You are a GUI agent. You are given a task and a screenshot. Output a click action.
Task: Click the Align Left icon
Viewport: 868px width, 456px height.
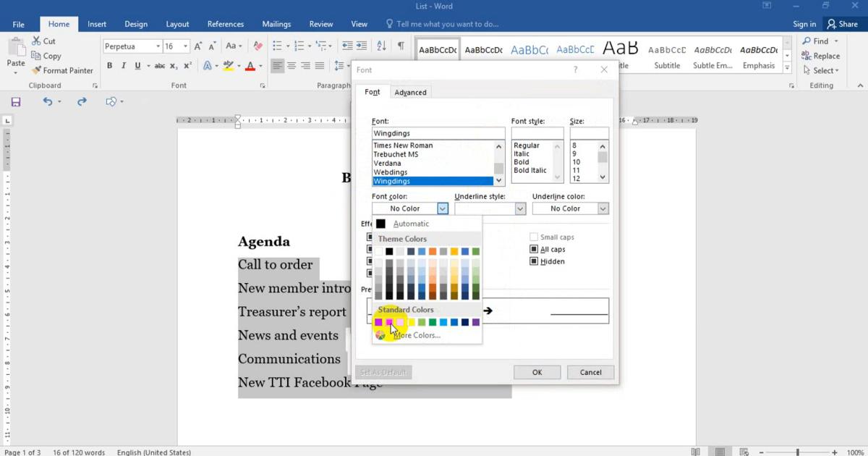(278, 66)
